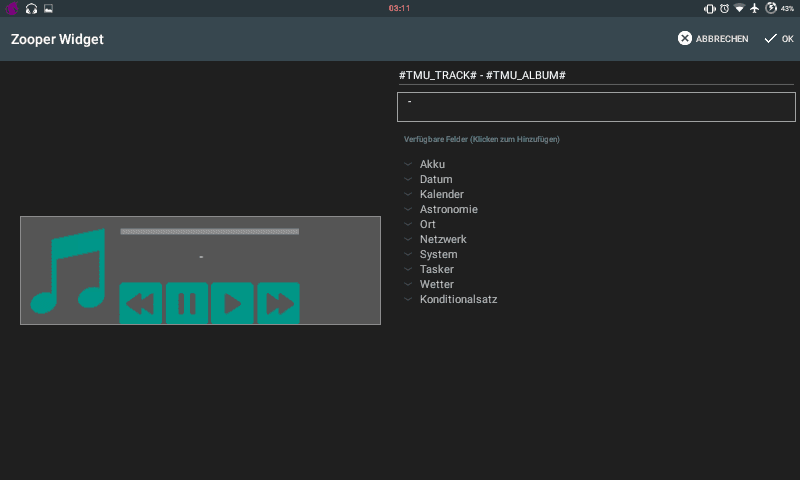
Task: Edit the #TMU_TRACK# - #TMU_ALBUM# text field
Action: [x=596, y=75]
